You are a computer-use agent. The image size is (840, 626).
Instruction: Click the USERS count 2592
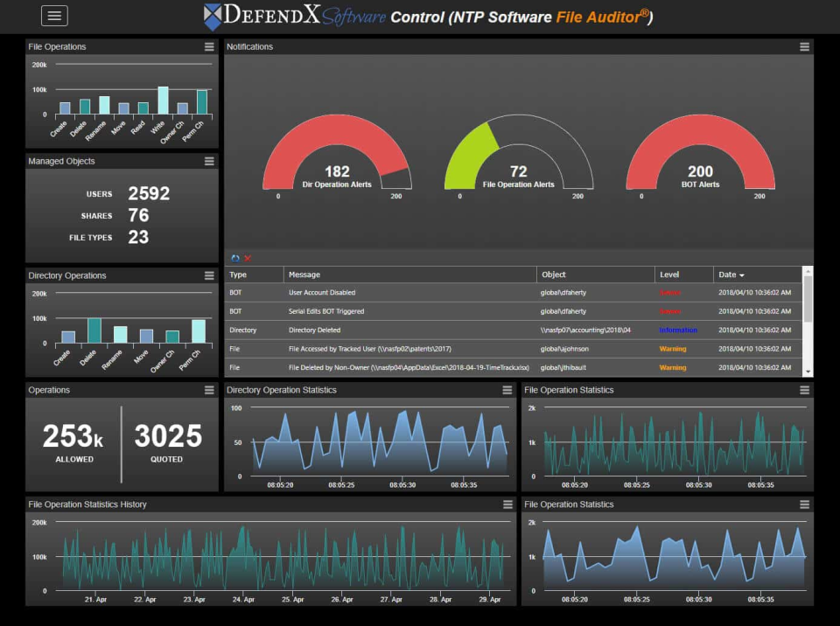pos(149,193)
